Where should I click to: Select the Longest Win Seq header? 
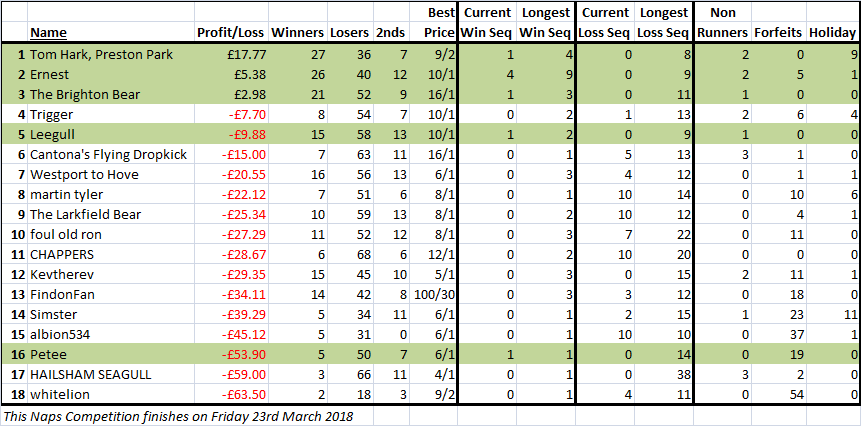545,23
